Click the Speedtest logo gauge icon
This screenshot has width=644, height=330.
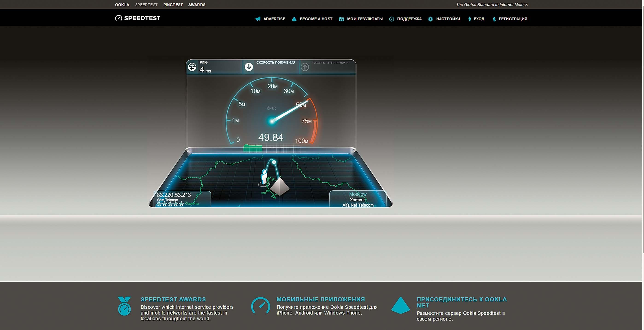click(118, 18)
